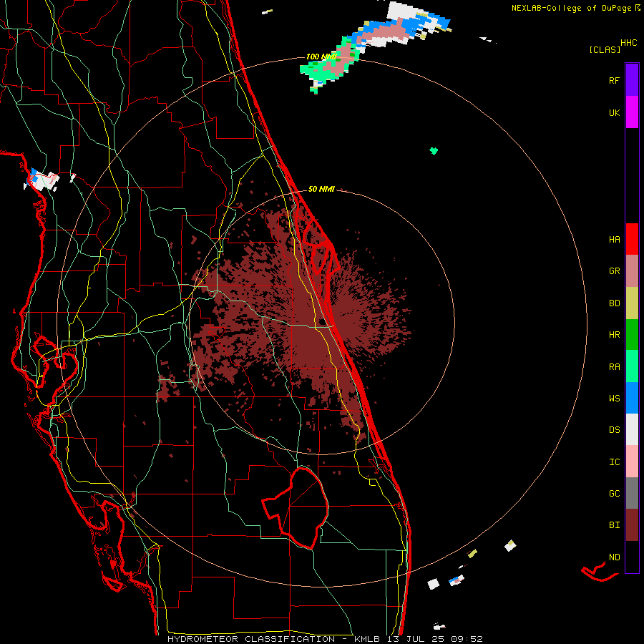
Task: Click the yellow BD legend color swatch
Action: (x=632, y=303)
